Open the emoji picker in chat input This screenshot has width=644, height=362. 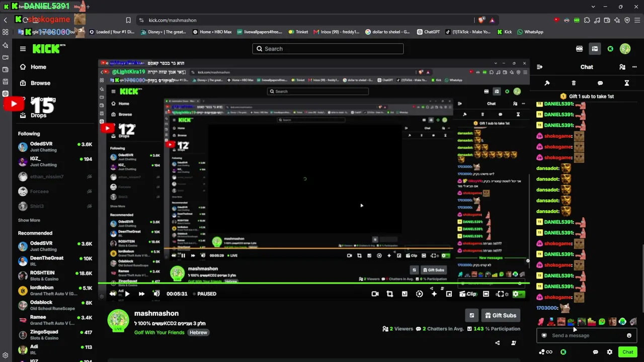coord(629,335)
